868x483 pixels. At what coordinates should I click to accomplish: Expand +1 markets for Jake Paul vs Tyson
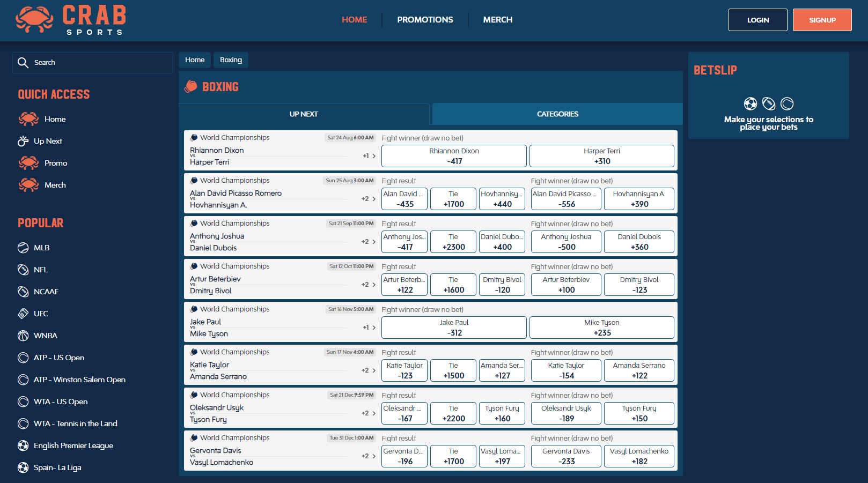369,328
